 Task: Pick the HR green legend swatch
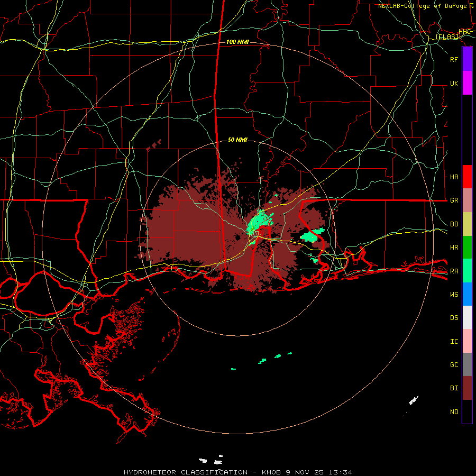pyautogui.click(x=467, y=248)
